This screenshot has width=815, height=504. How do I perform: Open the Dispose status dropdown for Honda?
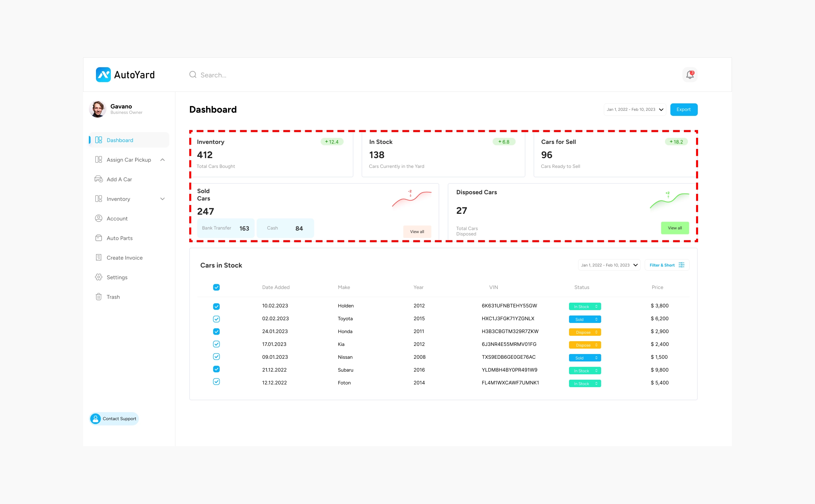click(585, 332)
